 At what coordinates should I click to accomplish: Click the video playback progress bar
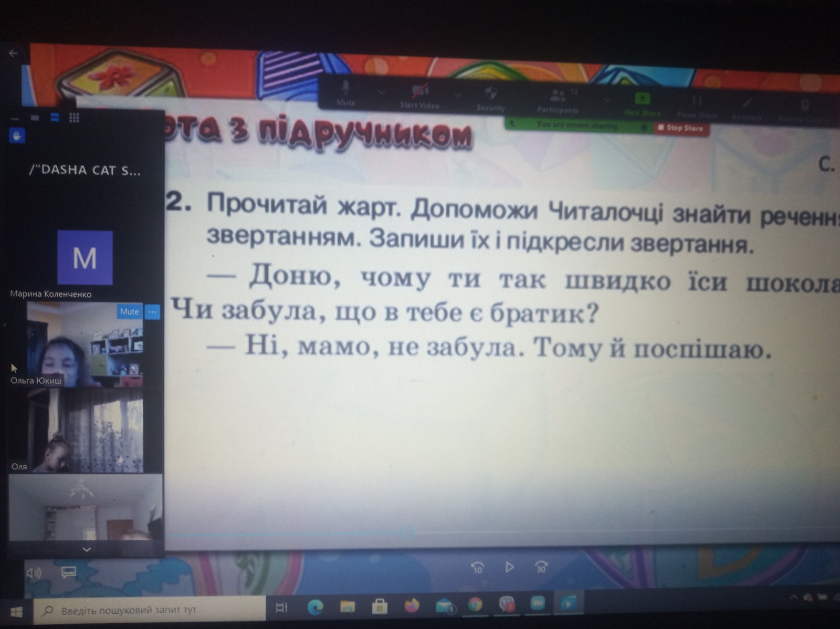[x=289, y=534]
